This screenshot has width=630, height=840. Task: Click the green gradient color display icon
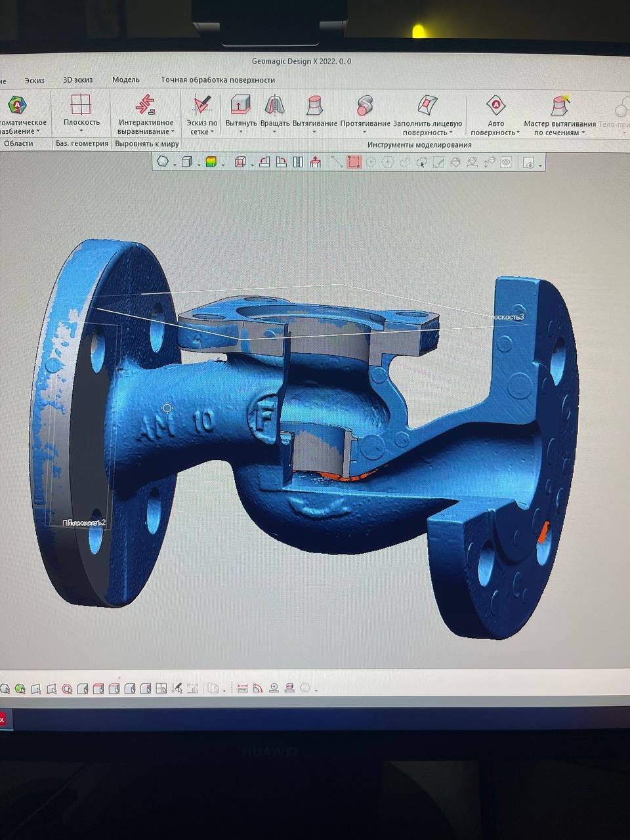tap(211, 162)
